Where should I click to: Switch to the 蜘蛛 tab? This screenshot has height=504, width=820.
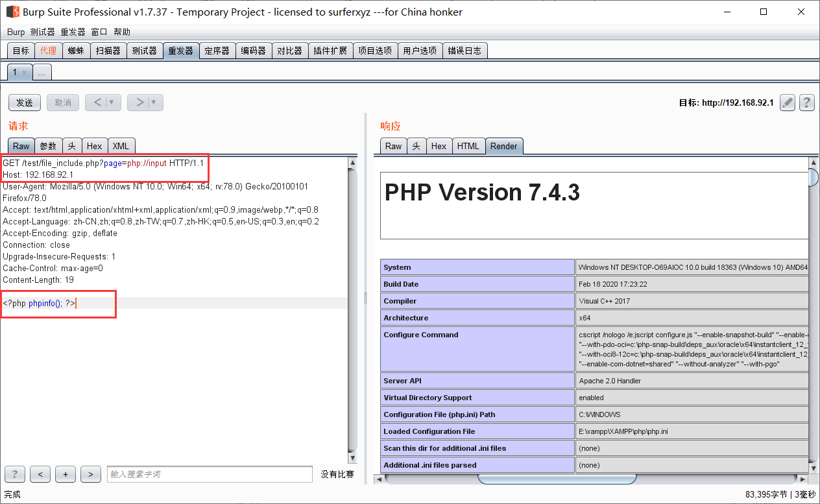pyautogui.click(x=76, y=51)
